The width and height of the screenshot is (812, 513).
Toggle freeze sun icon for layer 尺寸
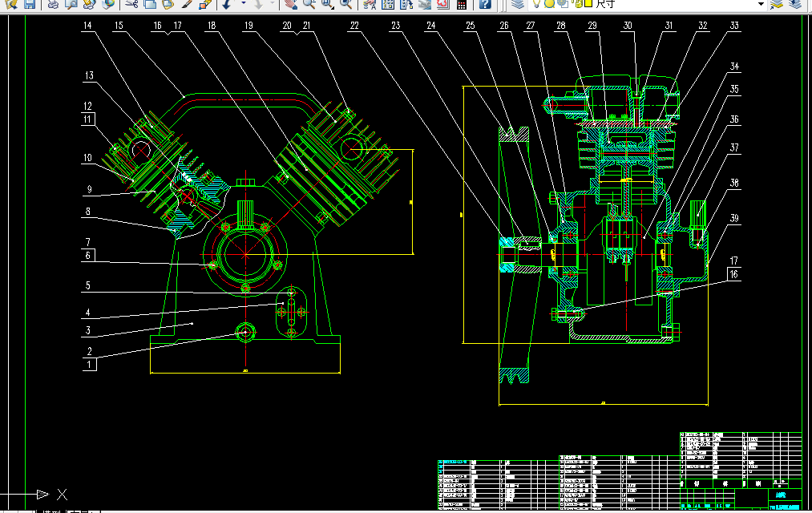pyautogui.click(x=549, y=4)
